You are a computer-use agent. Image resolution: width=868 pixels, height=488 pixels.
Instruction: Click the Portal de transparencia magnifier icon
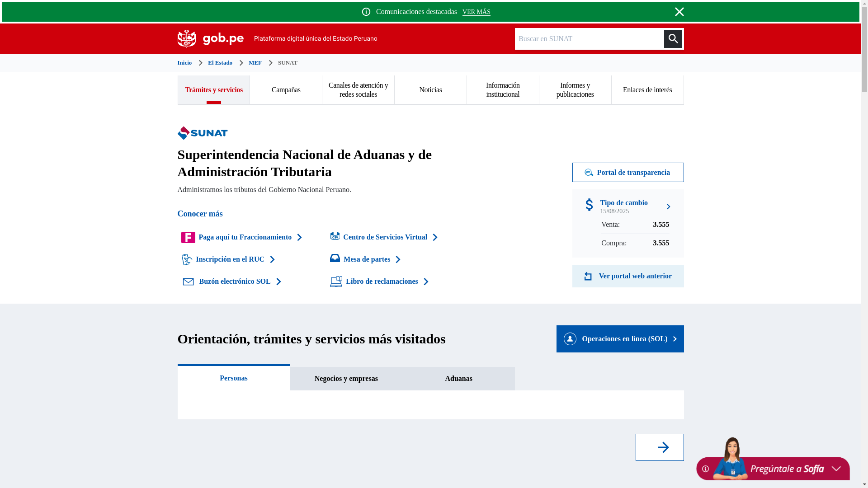coord(589,173)
